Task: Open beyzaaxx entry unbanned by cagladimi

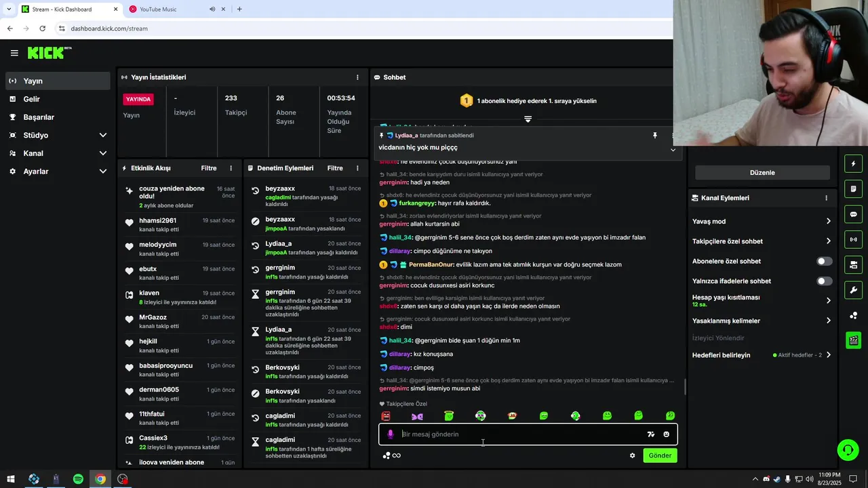Action: pos(306,195)
